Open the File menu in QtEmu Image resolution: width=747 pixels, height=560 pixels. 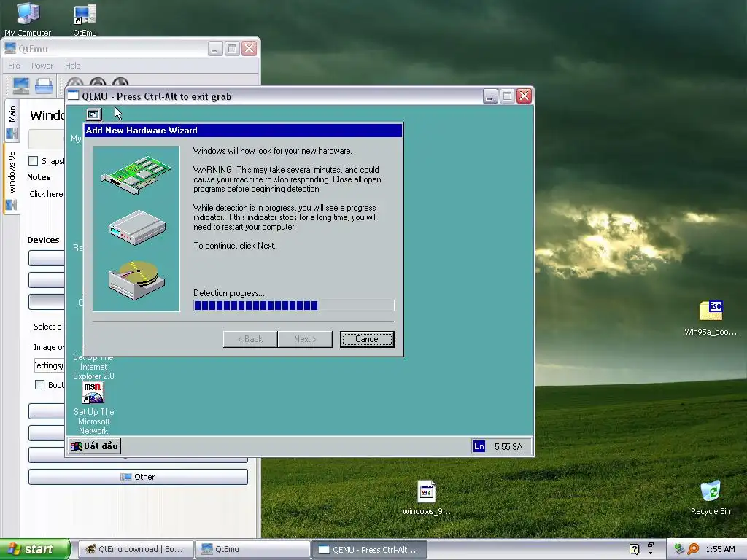[14, 66]
